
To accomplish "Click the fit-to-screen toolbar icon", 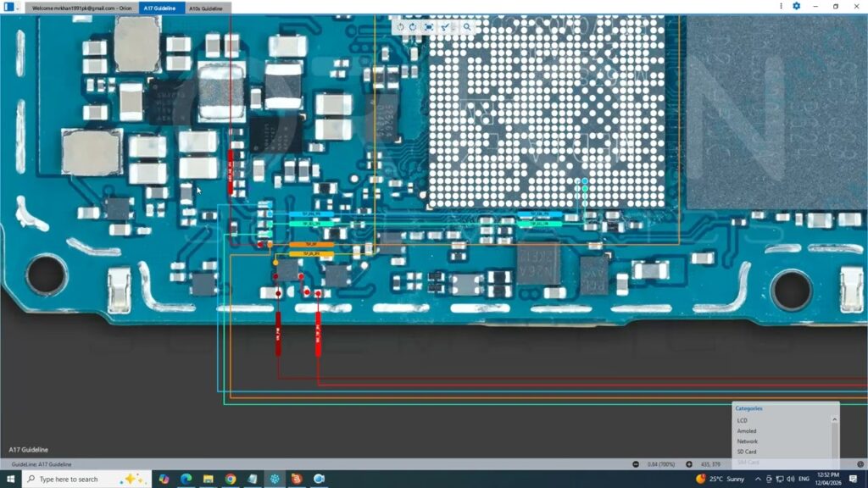I will 429,27.
